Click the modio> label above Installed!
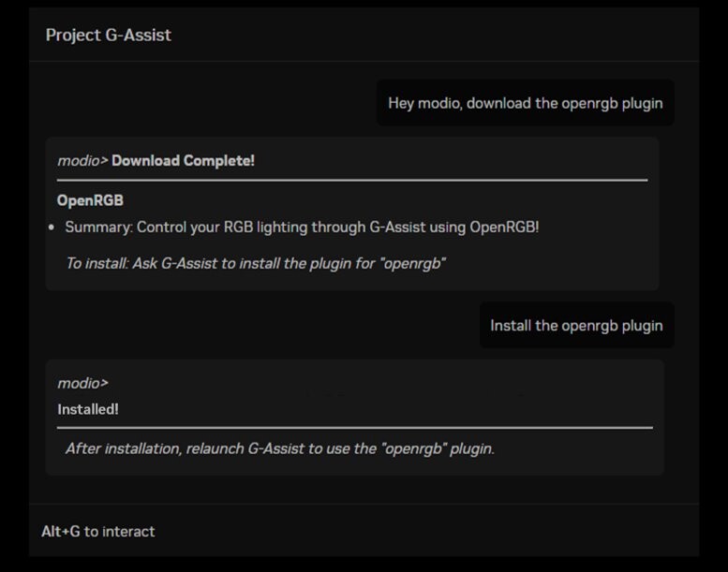The width and height of the screenshot is (728, 572). [x=82, y=383]
